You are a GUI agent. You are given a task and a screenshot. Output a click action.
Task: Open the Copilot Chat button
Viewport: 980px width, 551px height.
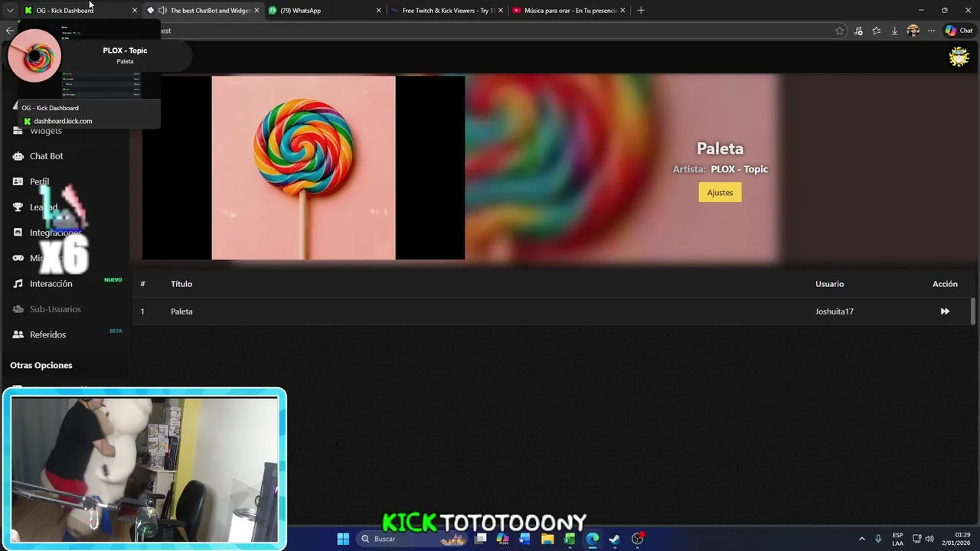(x=959, y=31)
